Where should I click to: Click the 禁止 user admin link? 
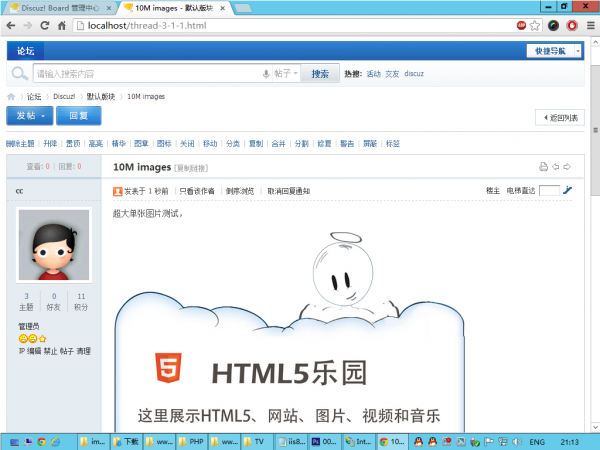tap(50, 351)
